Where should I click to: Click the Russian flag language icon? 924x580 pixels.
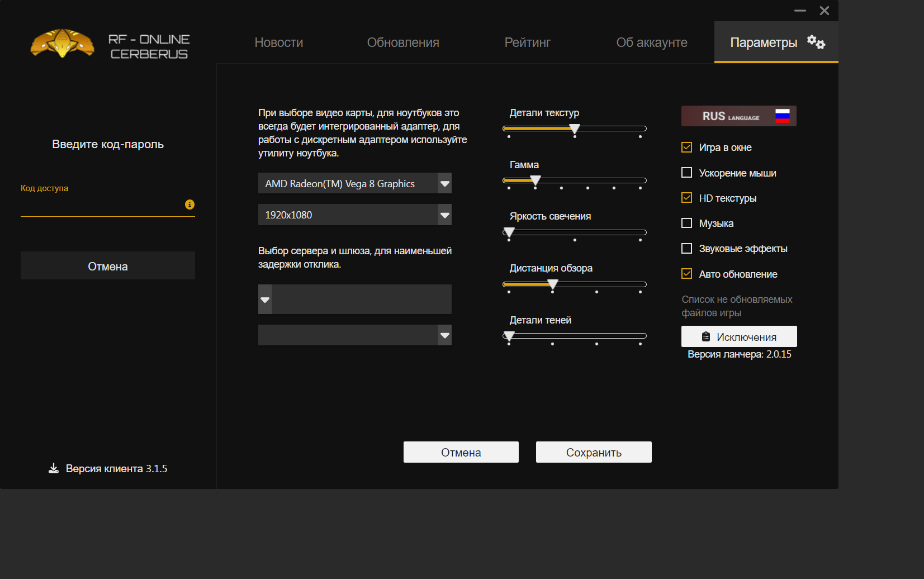pos(782,116)
